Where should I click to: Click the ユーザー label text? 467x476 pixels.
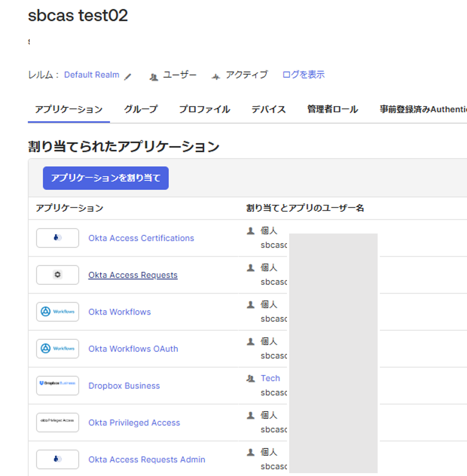point(180,74)
